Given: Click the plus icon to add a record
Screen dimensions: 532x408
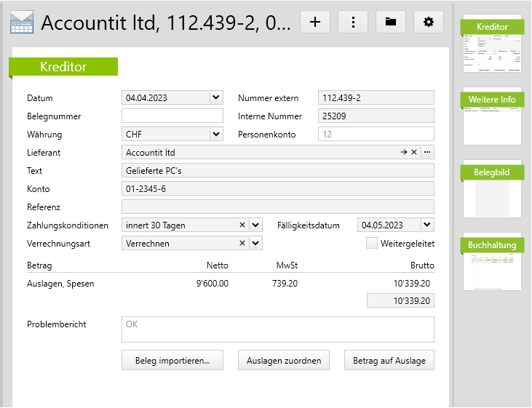Looking at the screenshot, I should (x=315, y=22).
